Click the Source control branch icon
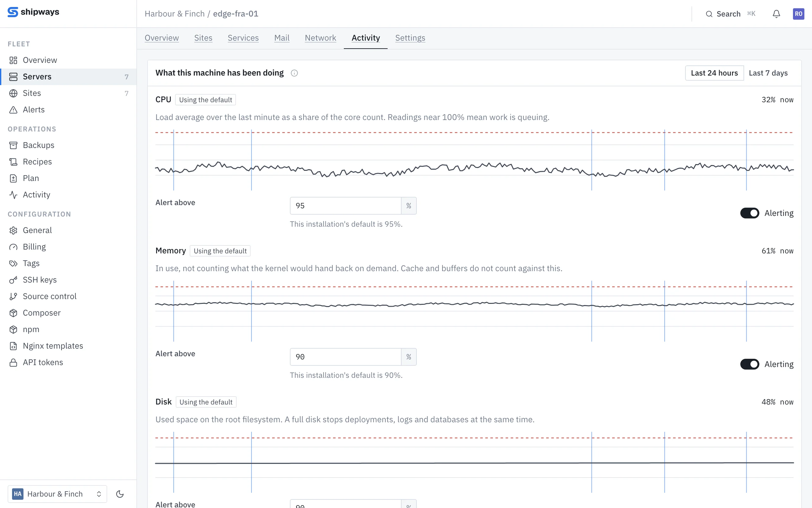Image resolution: width=812 pixels, height=508 pixels. (x=13, y=296)
